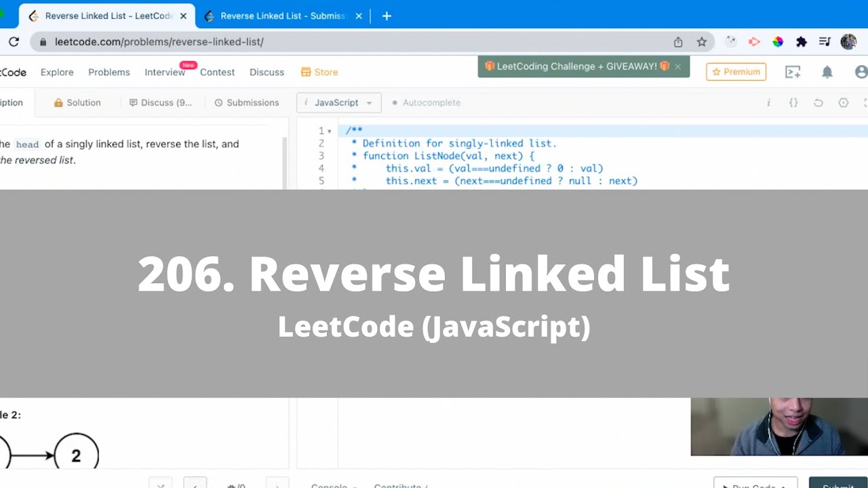Open the JavaScript language dropdown
This screenshot has height=488, width=868.
point(339,103)
